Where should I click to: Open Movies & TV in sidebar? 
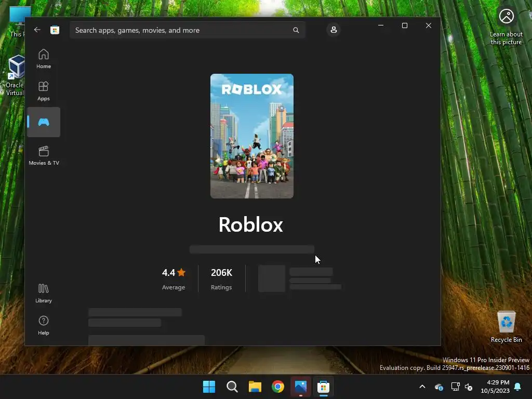pos(44,155)
